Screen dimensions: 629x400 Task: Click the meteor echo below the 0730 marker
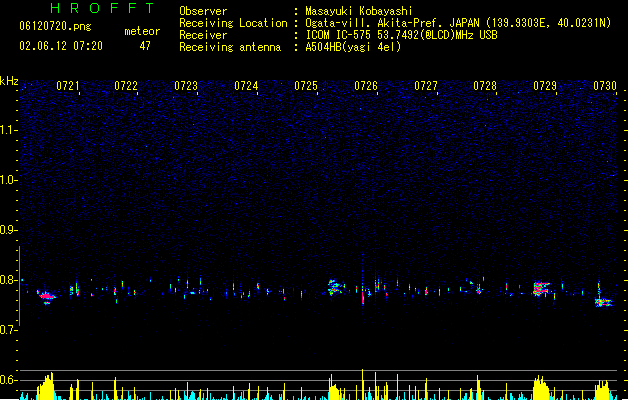[x=604, y=303]
